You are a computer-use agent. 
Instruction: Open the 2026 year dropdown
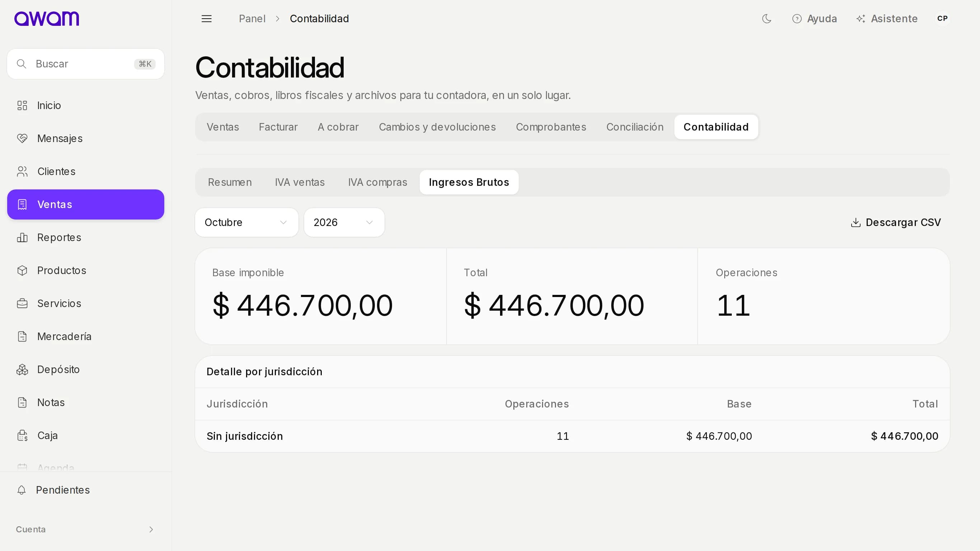[344, 223]
